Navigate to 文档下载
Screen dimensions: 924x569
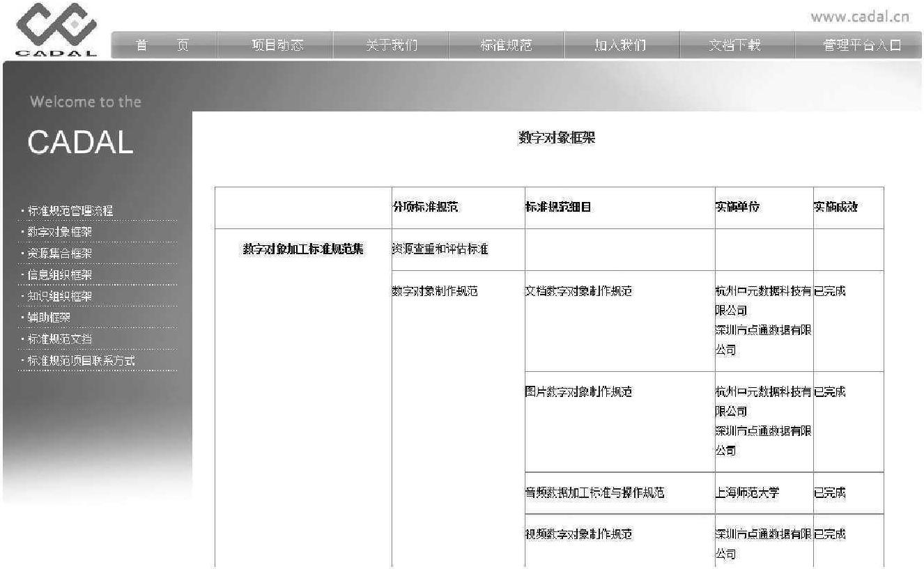(735, 46)
